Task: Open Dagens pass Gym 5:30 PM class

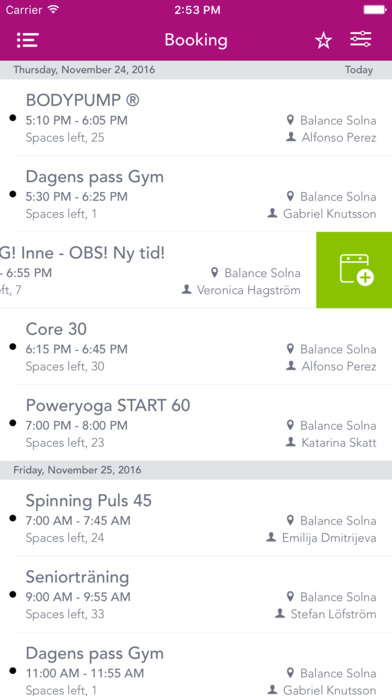Action: 196,194
